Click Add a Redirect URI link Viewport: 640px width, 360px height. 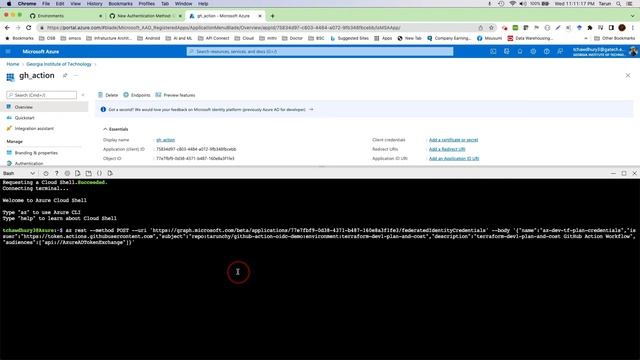[x=447, y=149]
